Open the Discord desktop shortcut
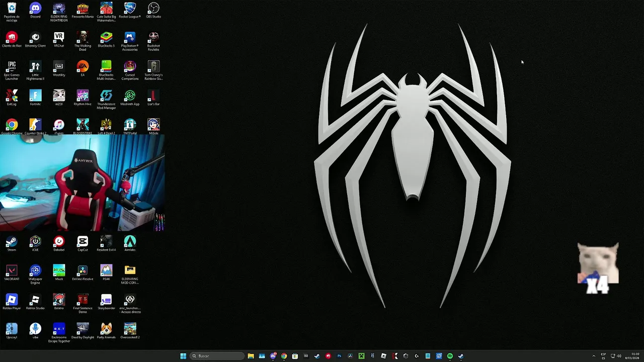 tap(35, 11)
